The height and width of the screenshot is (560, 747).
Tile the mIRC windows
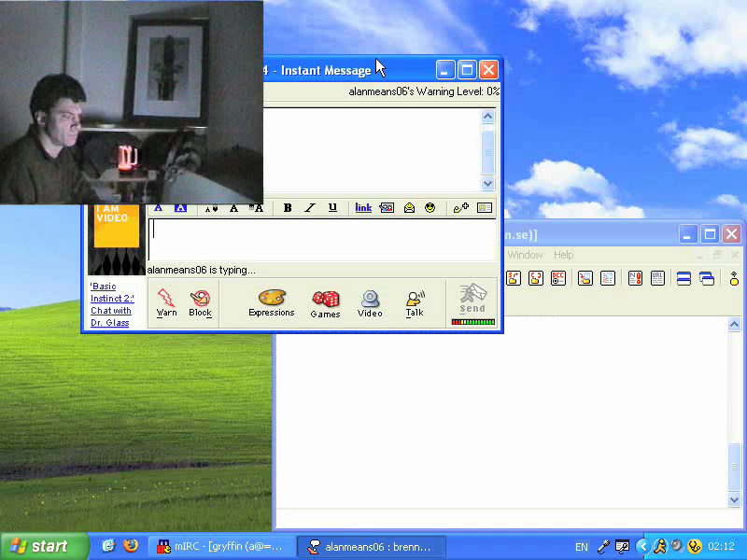pyautogui.click(x=684, y=278)
